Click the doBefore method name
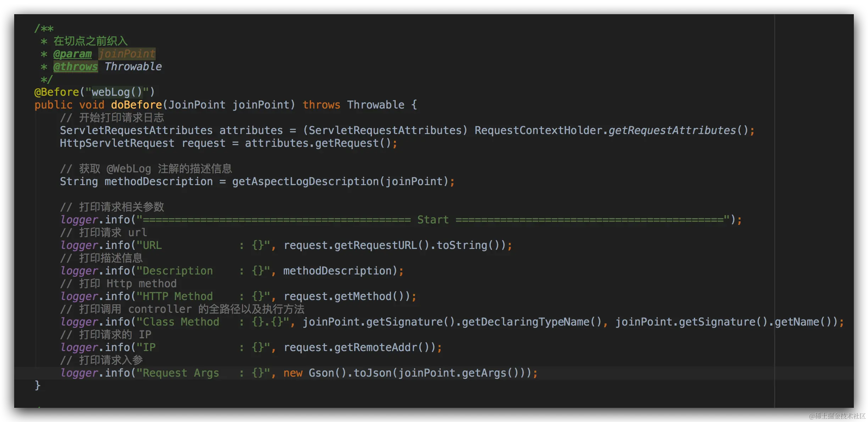Viewport: 868px width, 422px height. (x=137, y=105)
